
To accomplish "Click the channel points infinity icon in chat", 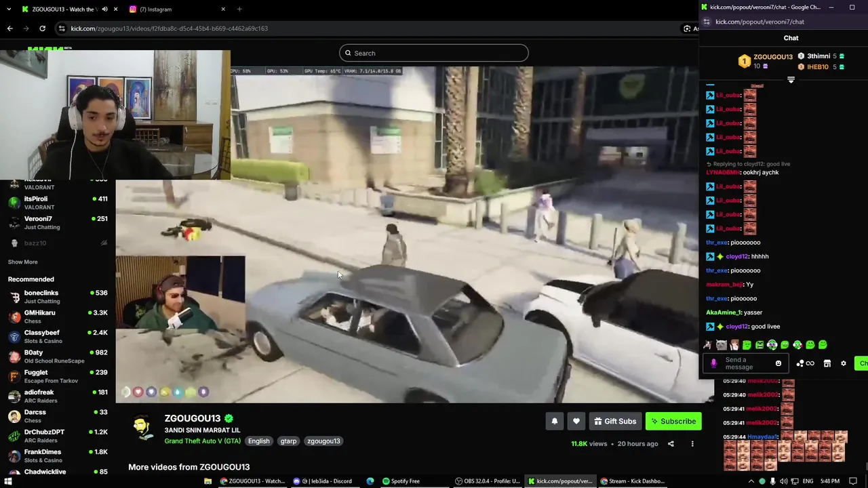I will 805,363.
